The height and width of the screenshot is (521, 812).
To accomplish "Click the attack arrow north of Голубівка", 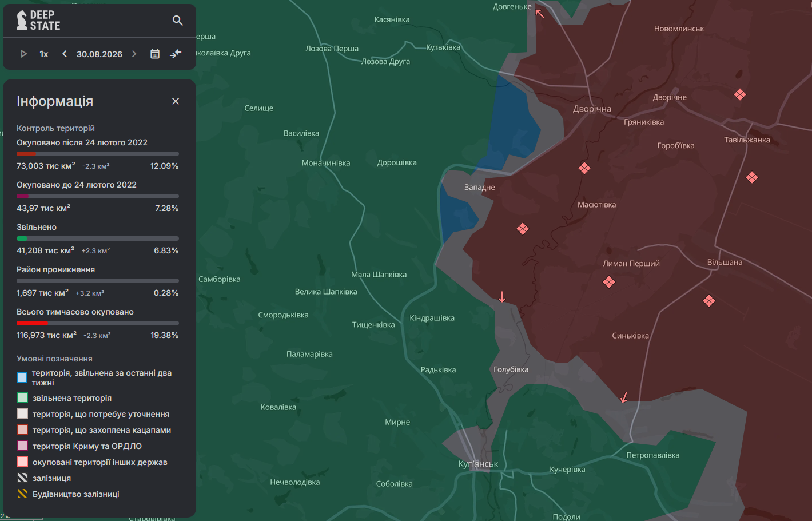I will 502,297.
